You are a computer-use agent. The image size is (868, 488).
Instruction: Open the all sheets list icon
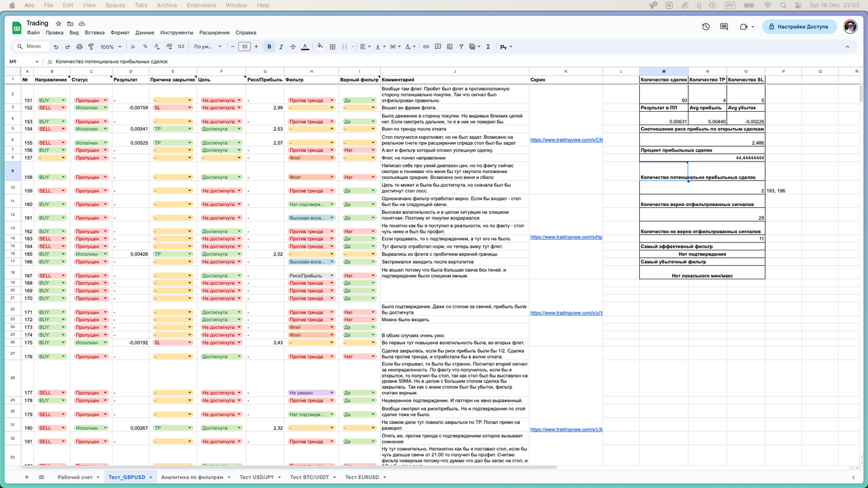click(41, 477)
